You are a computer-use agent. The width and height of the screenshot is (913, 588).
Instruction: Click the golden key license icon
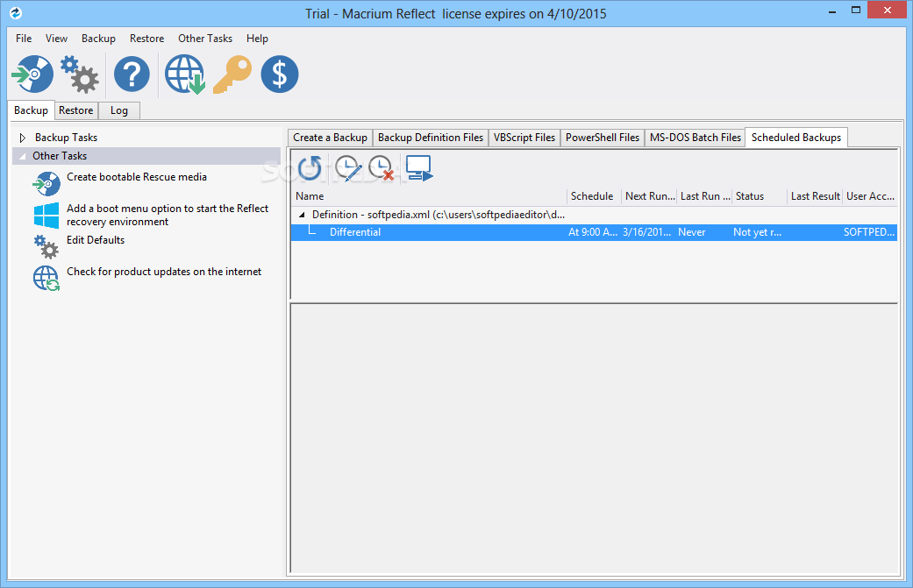pyautogui.click(x=232, y=74)
